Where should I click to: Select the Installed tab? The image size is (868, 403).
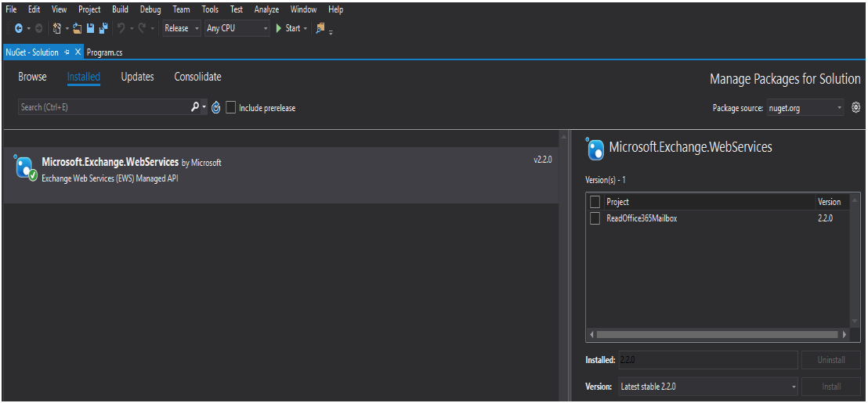[x=84, y=77]
